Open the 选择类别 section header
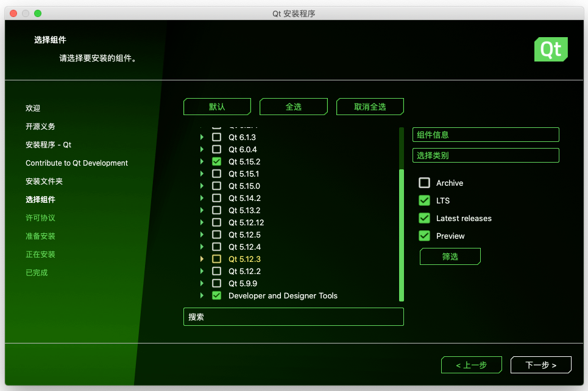Image resolution: width=588 pixels, height=391 pixels. pos(486,155)
